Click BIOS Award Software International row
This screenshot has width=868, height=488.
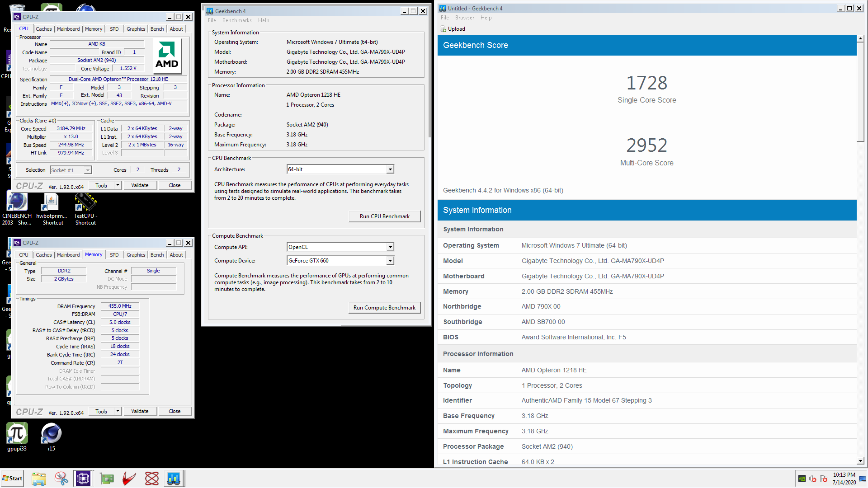point(647,337)
